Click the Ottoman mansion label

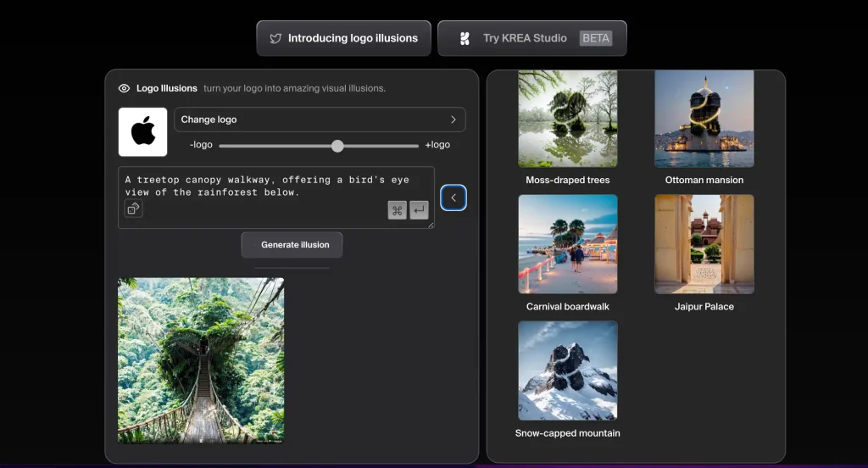click(704, 180)
